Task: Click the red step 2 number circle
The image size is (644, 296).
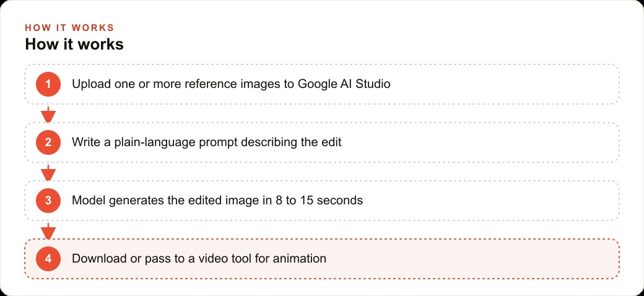Action: (x=48, y=142)
